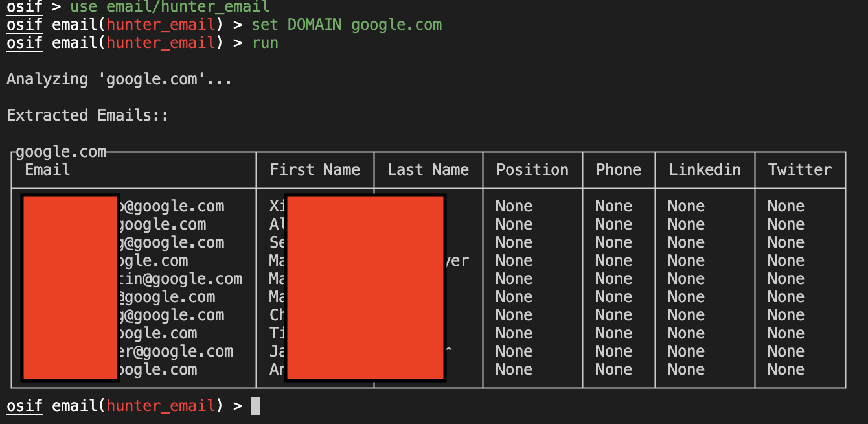Click the email ending in 'tin@google.com'

click(x=181, y=279)
